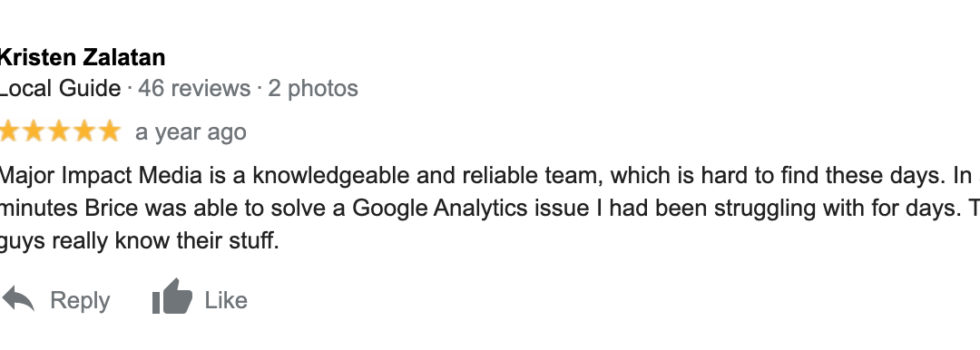Click the Like text button
The height and width of the screenshot is (350, 980).
(226, 300)
